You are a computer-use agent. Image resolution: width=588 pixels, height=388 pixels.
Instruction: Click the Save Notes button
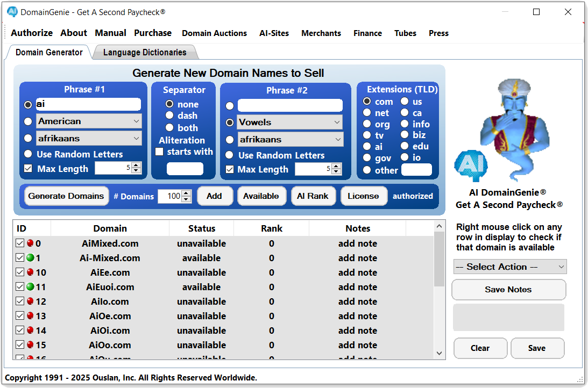(508, 290)
